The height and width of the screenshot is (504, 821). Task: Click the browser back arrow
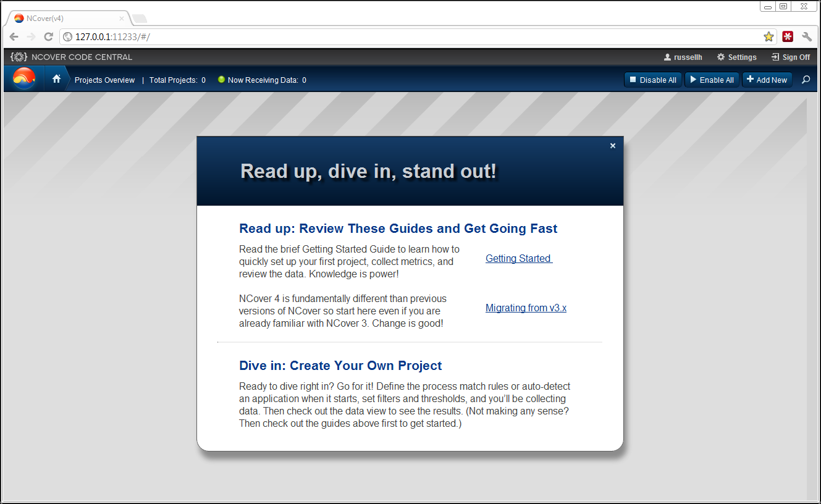click(14, 36)
